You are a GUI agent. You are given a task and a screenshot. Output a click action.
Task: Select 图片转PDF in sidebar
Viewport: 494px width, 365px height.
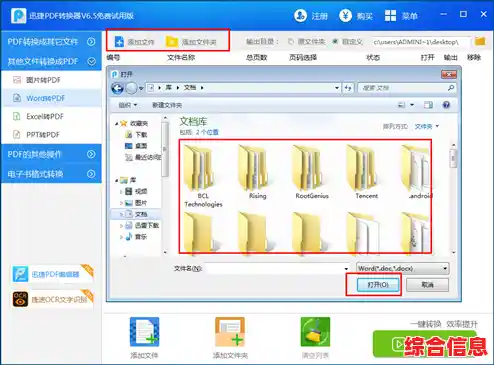coord(51,80)
